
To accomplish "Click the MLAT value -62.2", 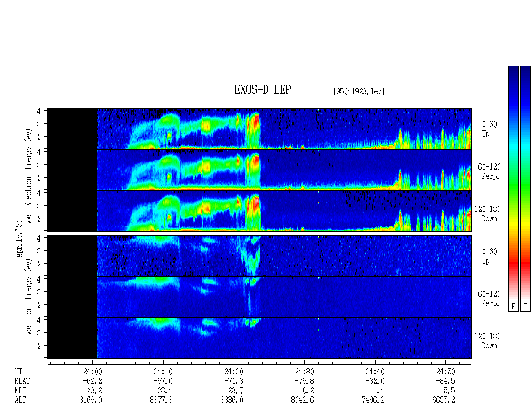I will click(93, 381).
